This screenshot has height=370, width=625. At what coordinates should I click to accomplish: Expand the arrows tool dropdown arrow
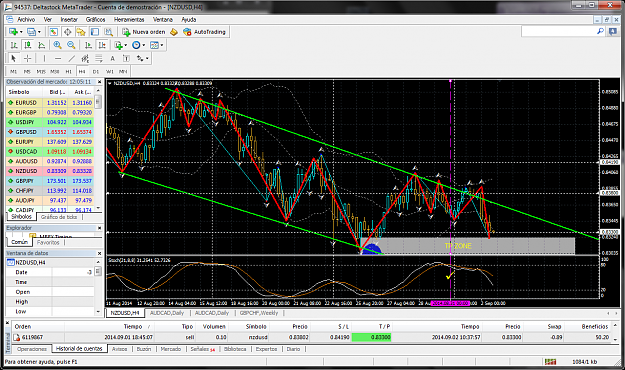(147, 59)
